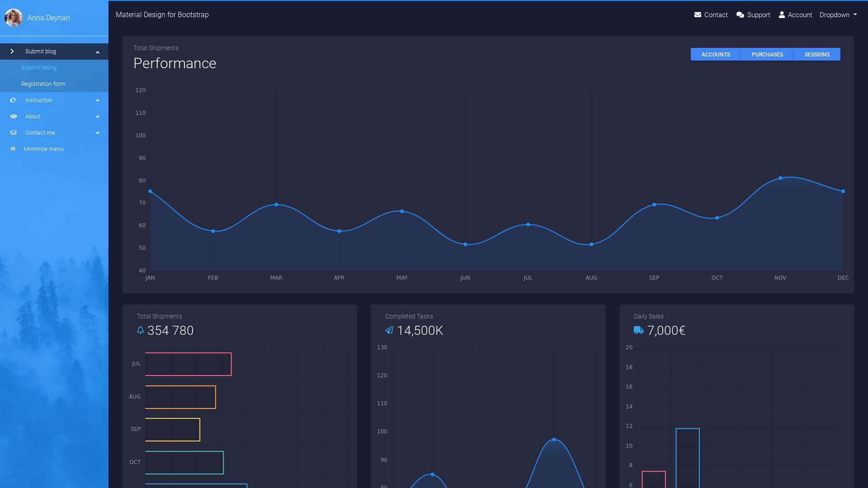Image resolution: width=868 pixels, height=488 pixels.
Task: Click the chat bubbles Support icon
Action: pos(740,15)
